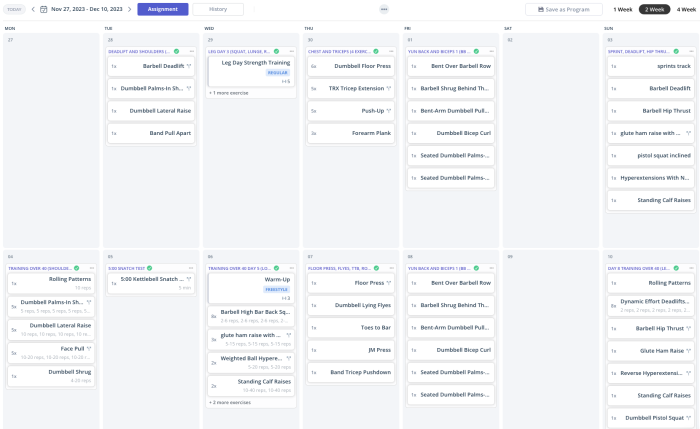Click green check on Sprint, Deadlift workout
The width and height of the screenshot is (700, 429).
(676, 51)
